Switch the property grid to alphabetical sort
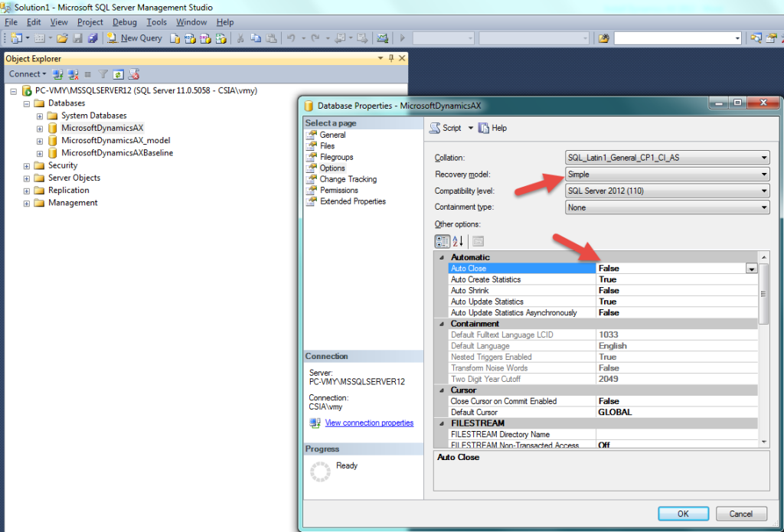The height and width of the screenshot is (532, 784). (x=458, y=241)
